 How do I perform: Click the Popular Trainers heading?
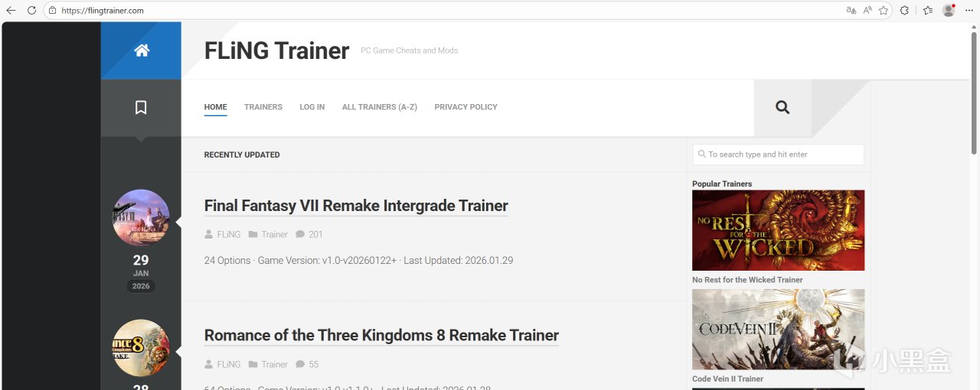[722, 184]
